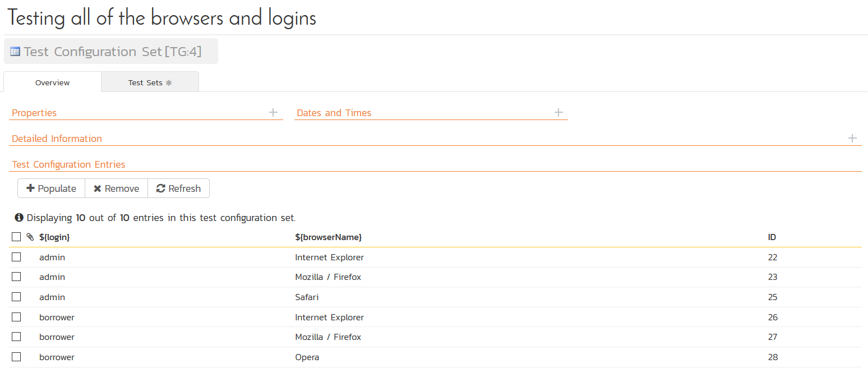Click the ID column header
This screenshot has height=368, width=868.
click(x=772, y=237)
